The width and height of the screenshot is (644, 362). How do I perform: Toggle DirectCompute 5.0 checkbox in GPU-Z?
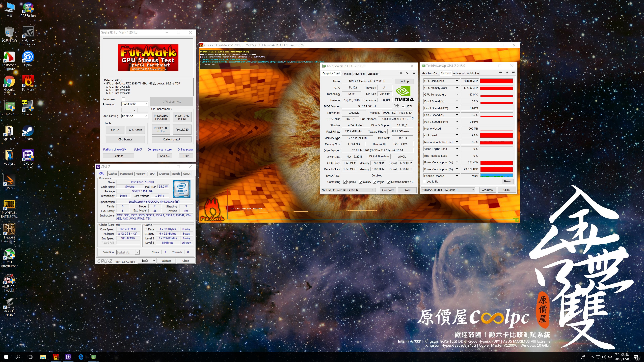click(389, 182)
